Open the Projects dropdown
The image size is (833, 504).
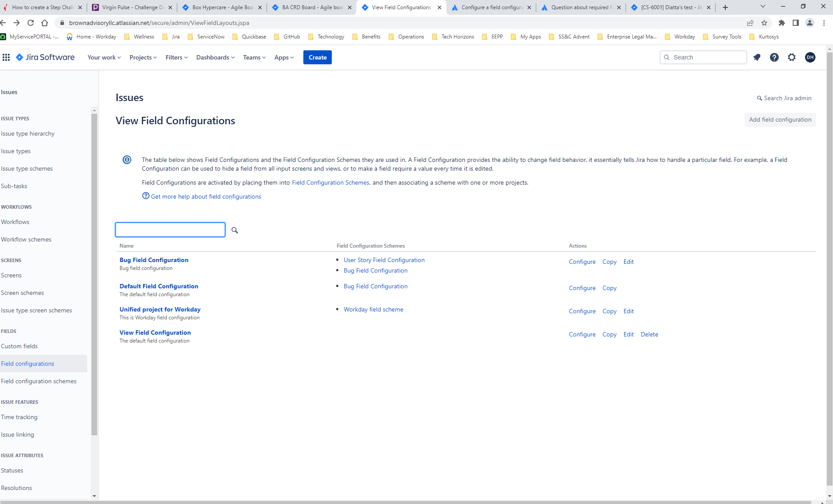tap(142, 57)
